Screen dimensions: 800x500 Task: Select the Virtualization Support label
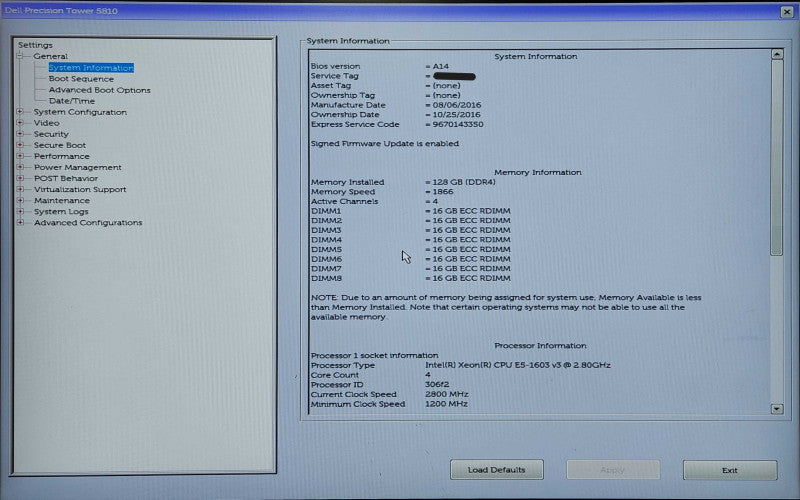(80, 189)
